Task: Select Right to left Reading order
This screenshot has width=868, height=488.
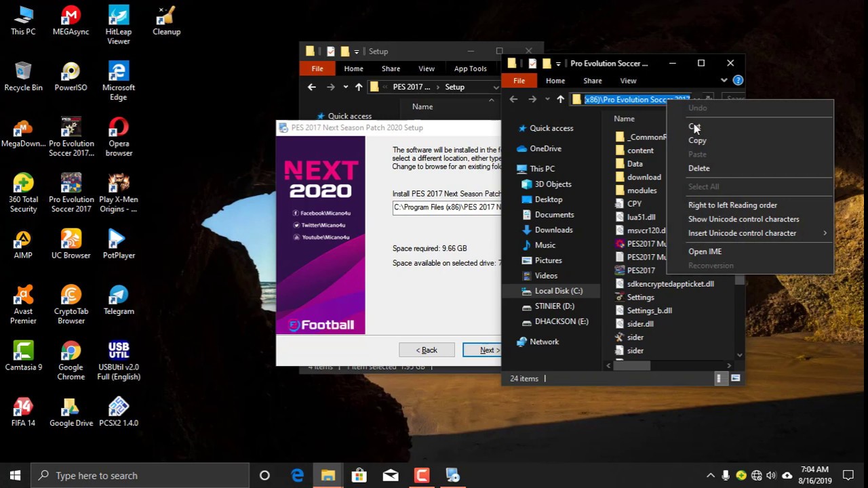Action: click(750, 205)
